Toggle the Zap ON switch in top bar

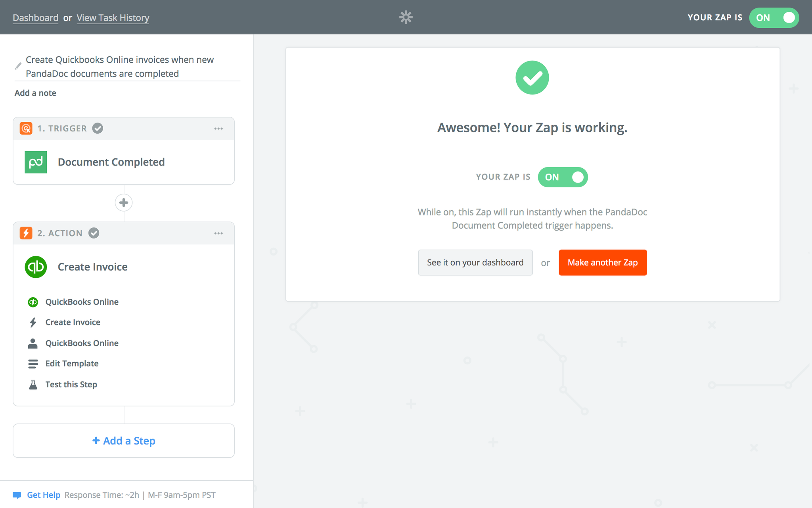tap(774, 17)
